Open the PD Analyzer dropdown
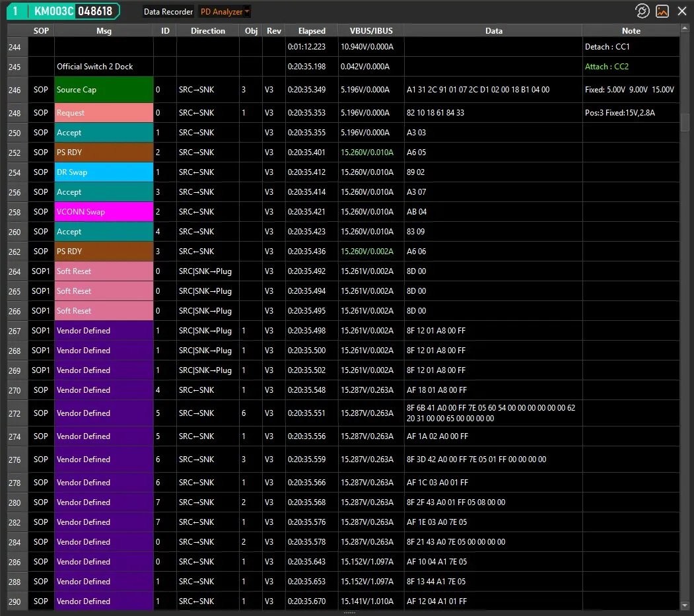This screenshot has height=616, width=694. pos(225,12)
